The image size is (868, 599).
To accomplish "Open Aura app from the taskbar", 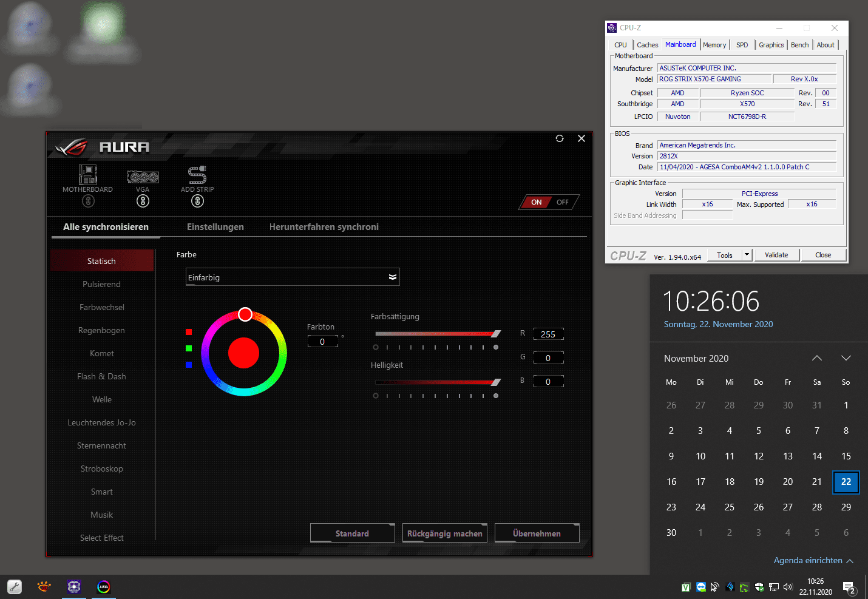I will click(104, 587).
